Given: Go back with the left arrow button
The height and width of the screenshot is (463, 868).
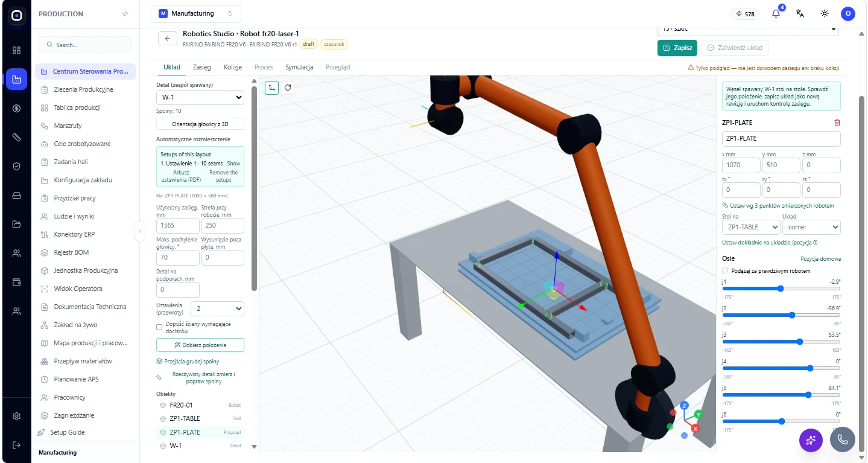Looking at the screenshot, I should pyautogui.click(x=168, y=38).
